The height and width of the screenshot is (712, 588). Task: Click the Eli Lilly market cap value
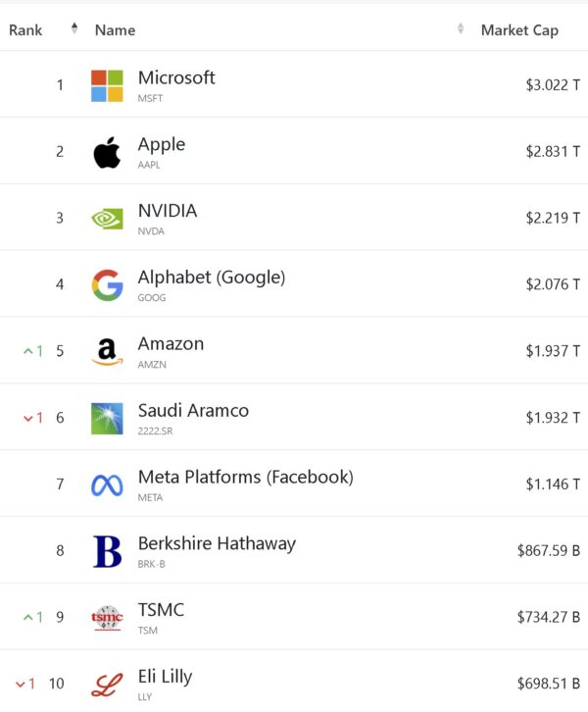click(549, 684)
